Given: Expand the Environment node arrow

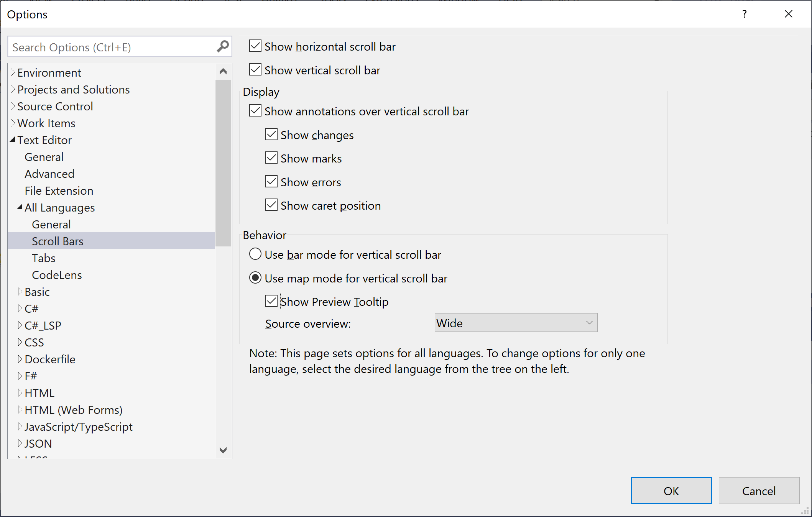Looking at the screenshot, I should point(13,72).
